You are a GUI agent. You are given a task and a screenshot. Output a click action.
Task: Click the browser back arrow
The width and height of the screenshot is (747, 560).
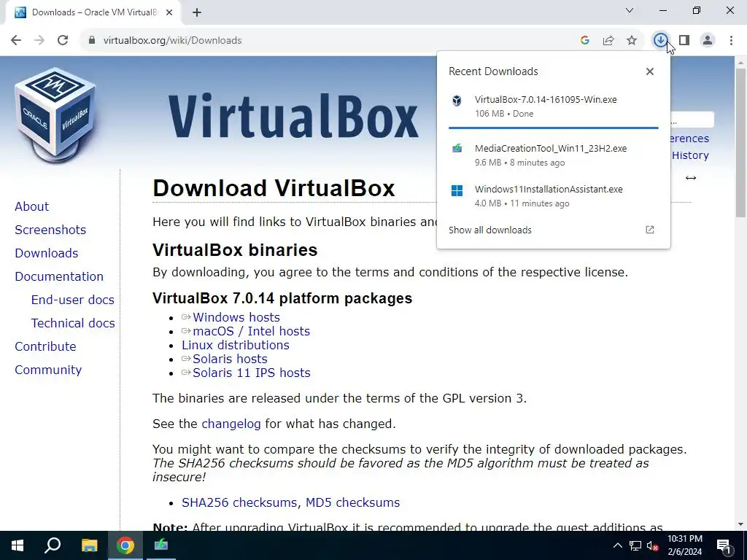click(16, 41)
